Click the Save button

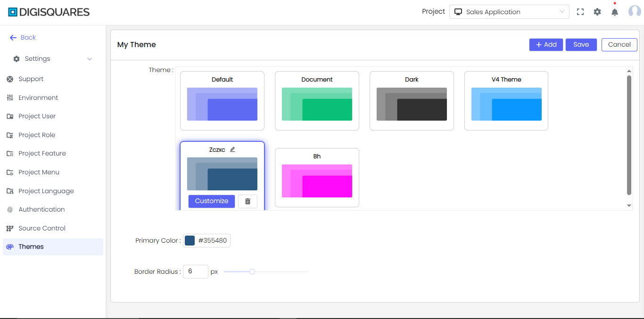click(581, 45)
